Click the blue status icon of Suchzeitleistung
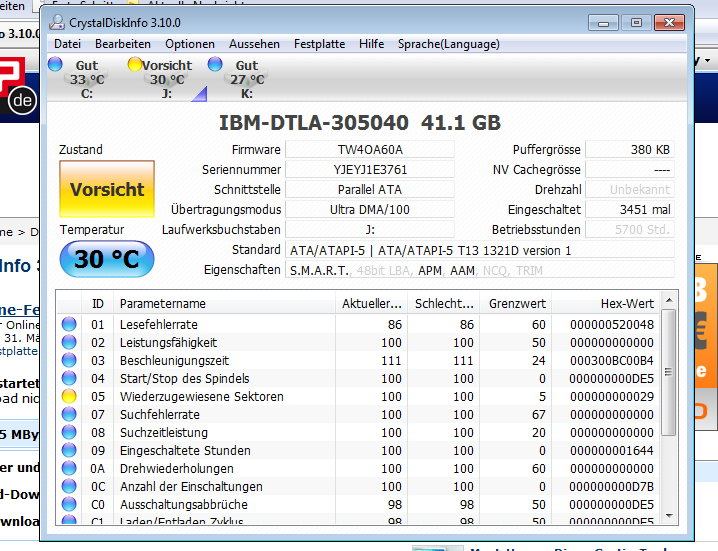 69,432
